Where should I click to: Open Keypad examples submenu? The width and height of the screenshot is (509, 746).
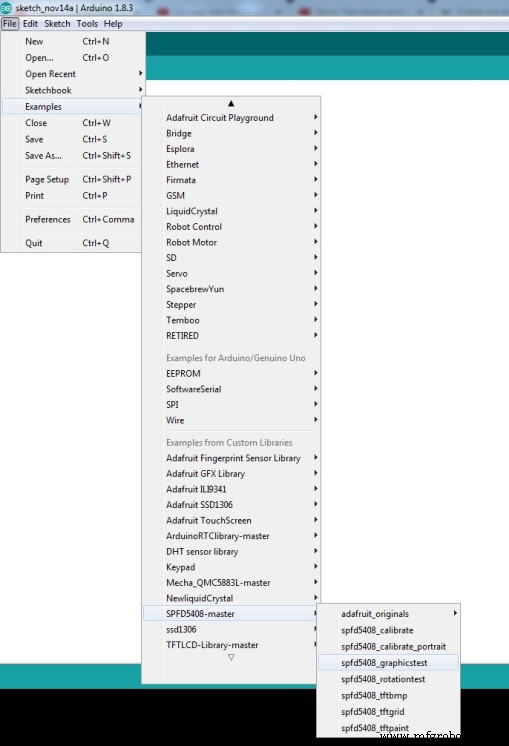[x=231, y=567]
